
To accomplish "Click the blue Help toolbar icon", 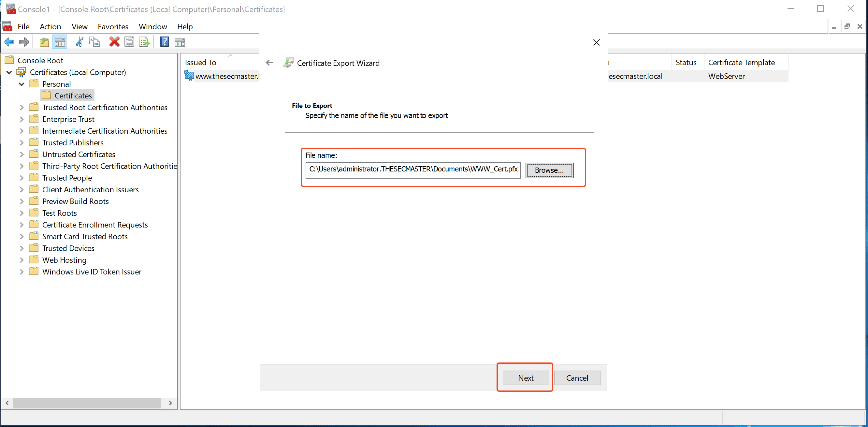I will [x=165, y=42].
